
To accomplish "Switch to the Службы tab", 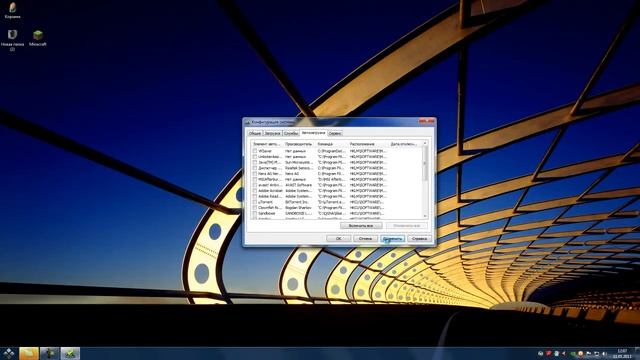I will point(291,133).
